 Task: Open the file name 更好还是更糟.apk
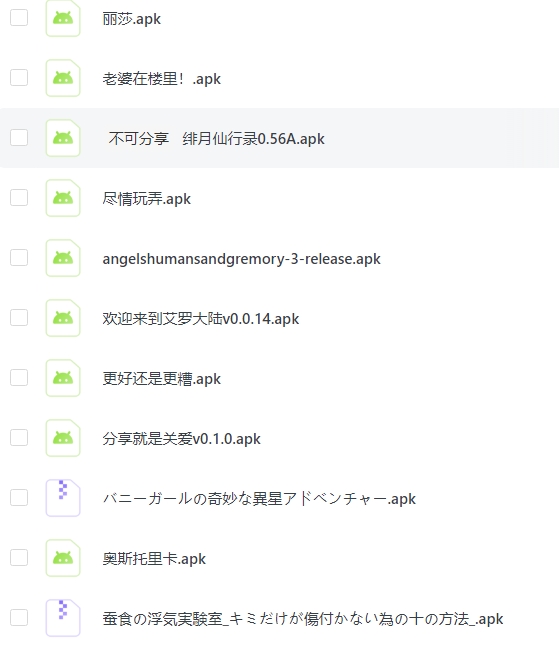[162, 379]
